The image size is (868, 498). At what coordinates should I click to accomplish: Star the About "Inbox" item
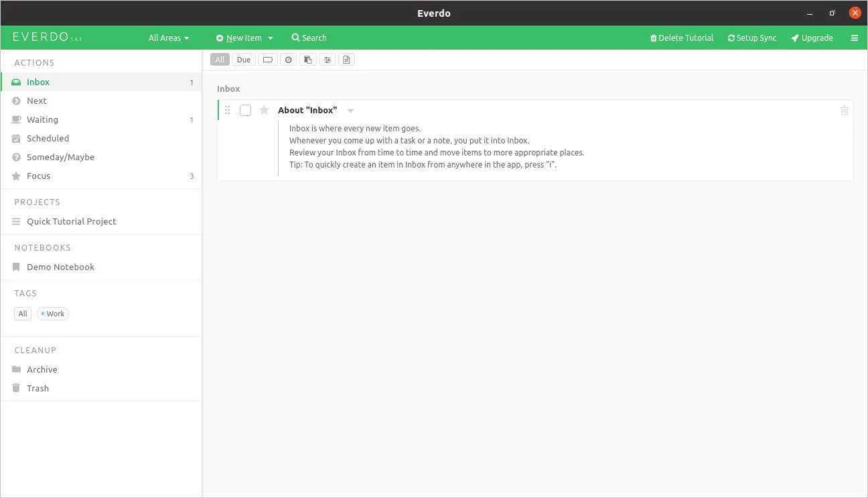(x=264, y=110)
